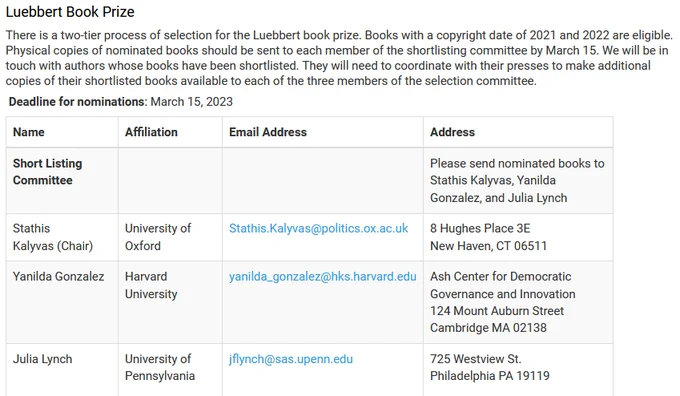
Task: Click the Yanilda Gonzalez name cell
Action: [62, 302]
